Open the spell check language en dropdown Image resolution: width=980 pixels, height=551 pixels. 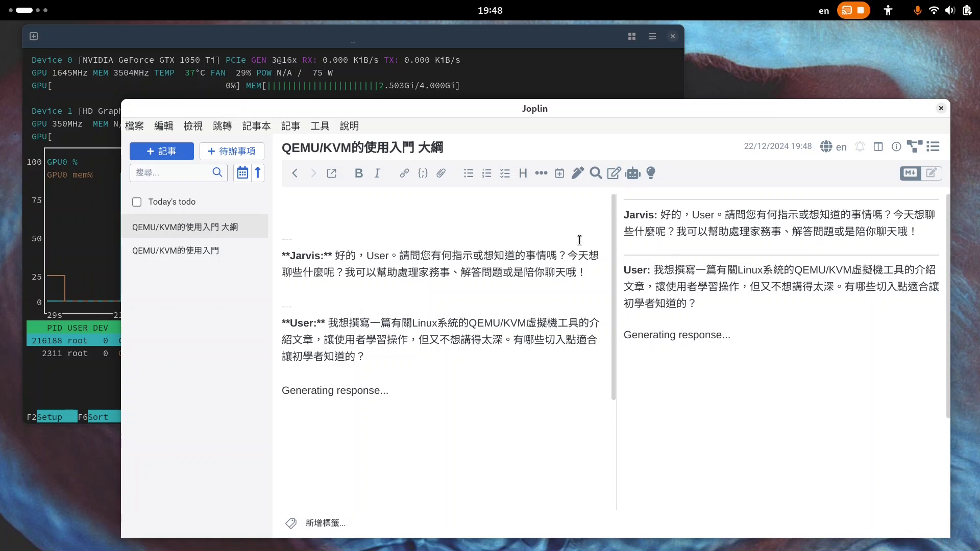coord(834,147)
